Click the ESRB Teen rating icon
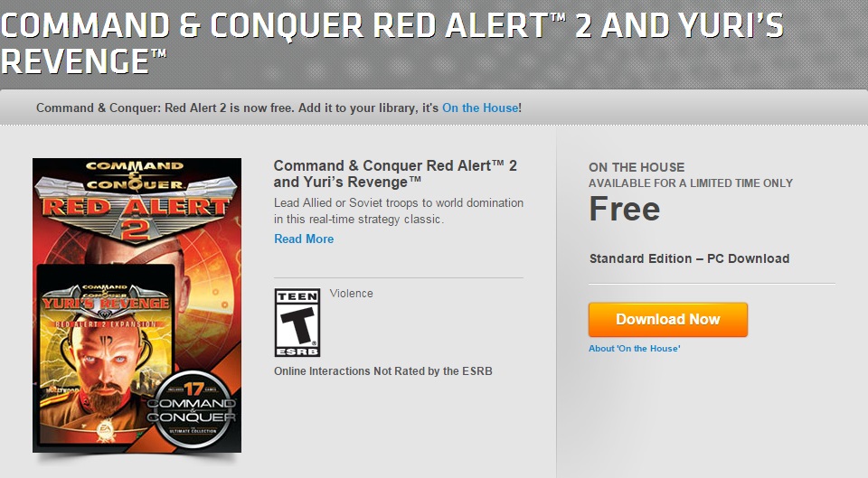Screen dimensions: 868x478 [297, 323]
